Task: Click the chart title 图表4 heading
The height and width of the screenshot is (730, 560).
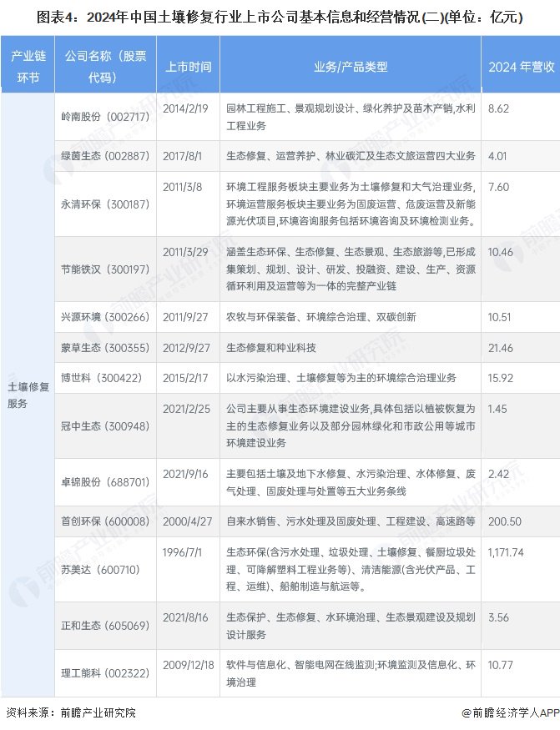Action: pyautogui.click(x=280, y=18)
